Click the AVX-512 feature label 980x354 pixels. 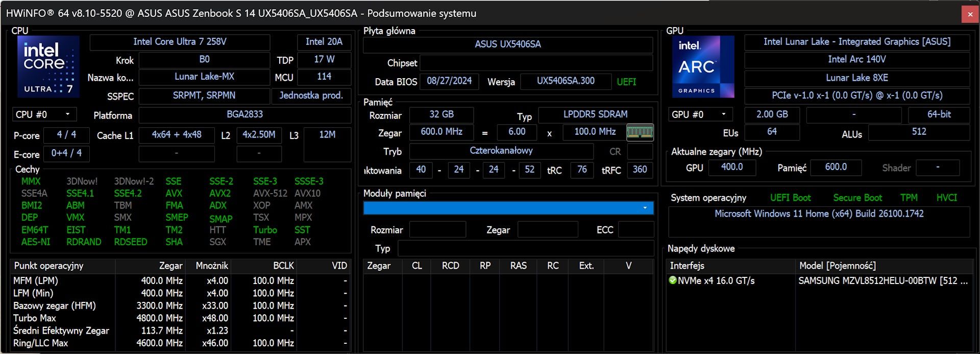click(270, 193)
